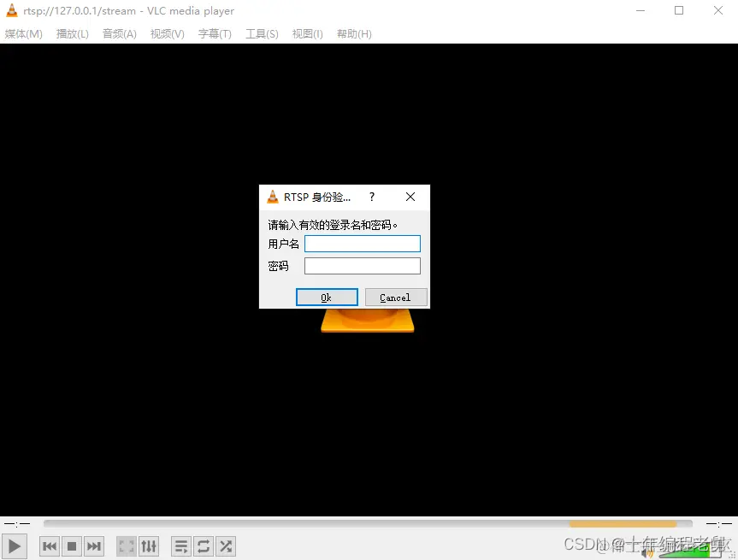Open the extended settings equalizer panel
This screenshot has height=560, width=738.
click(x=149, y=545)
